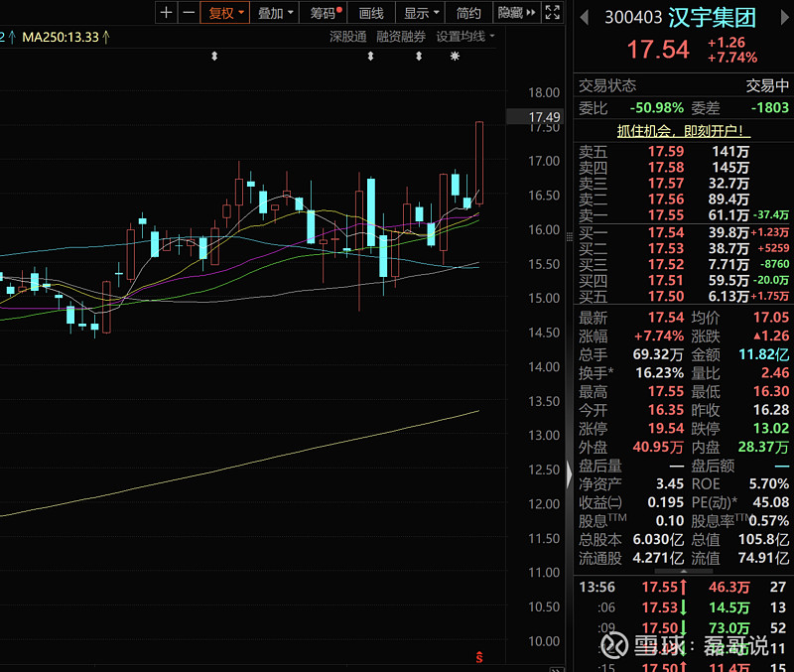This screenshot has height=672, width=794.
Task: Click the 跌停 price 13.02
Action: coord(771,429)
